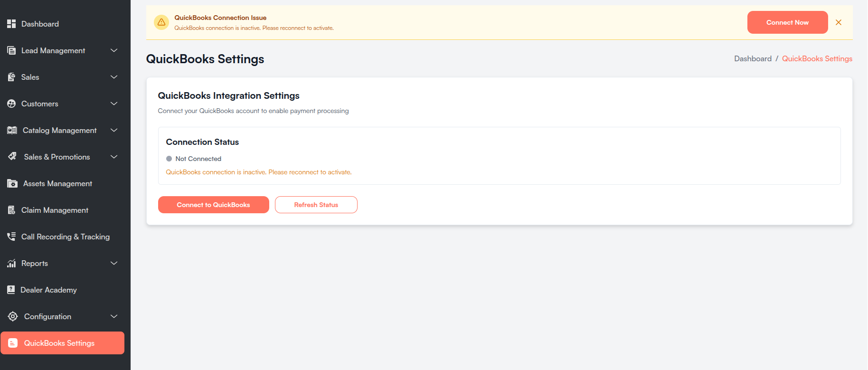Open the Dealer Academy menu item
Screen dimensions: 868x370
(x=62, y=290)
